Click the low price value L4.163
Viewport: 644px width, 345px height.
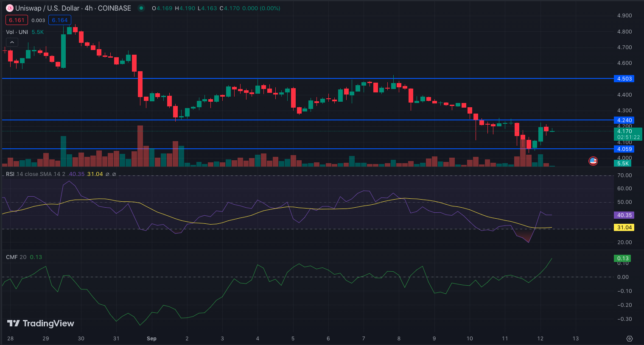[x=207, y=8]
